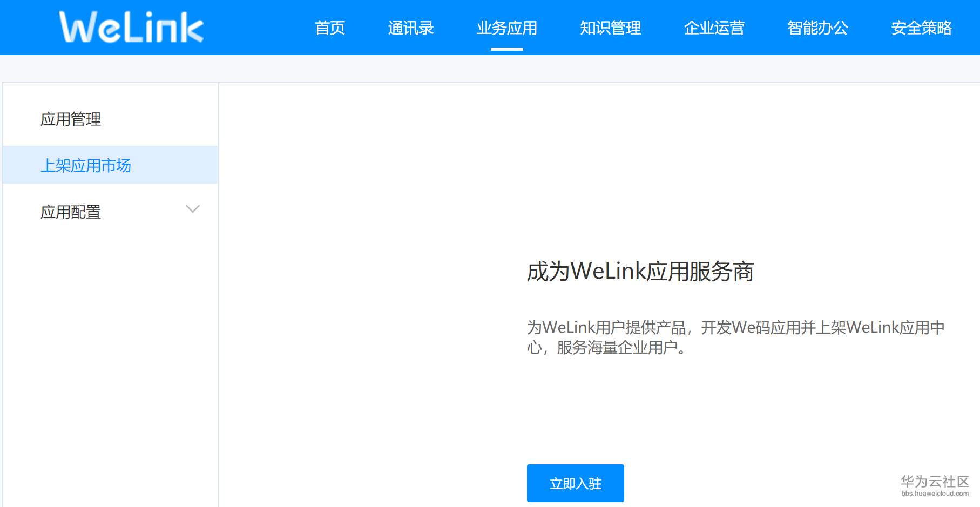Viewport: 980px width, 507px height.
Task: Open the 企业运营 tab
Action: 714,28
